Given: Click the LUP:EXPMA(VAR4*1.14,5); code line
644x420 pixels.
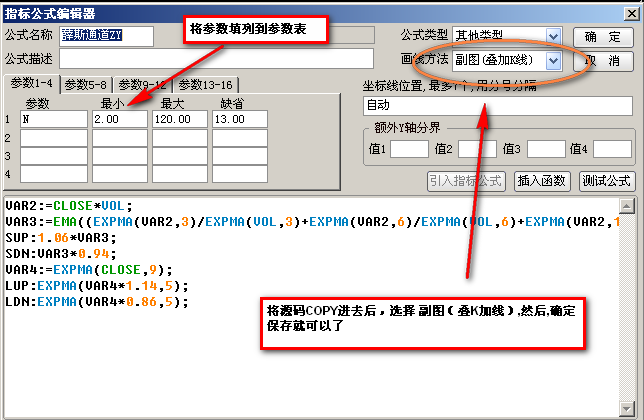Looking at the screenshot, I should 97,286.
